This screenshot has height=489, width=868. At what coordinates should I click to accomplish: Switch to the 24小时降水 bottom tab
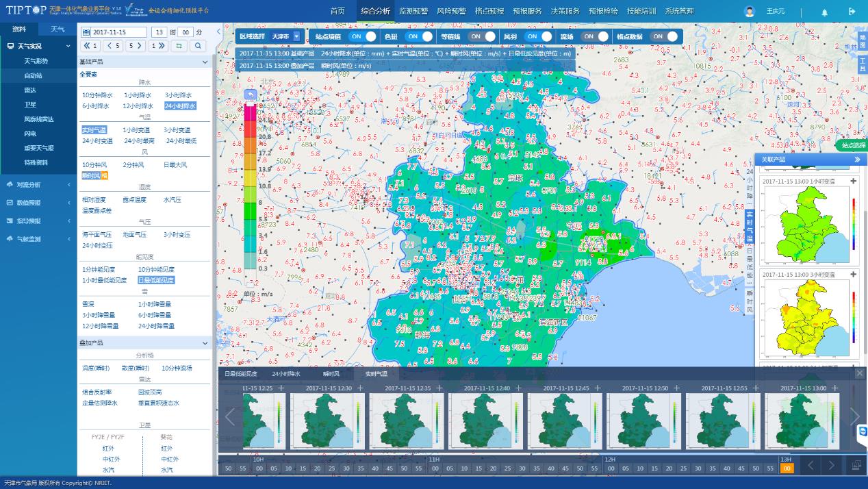click(x=285, y=374)
